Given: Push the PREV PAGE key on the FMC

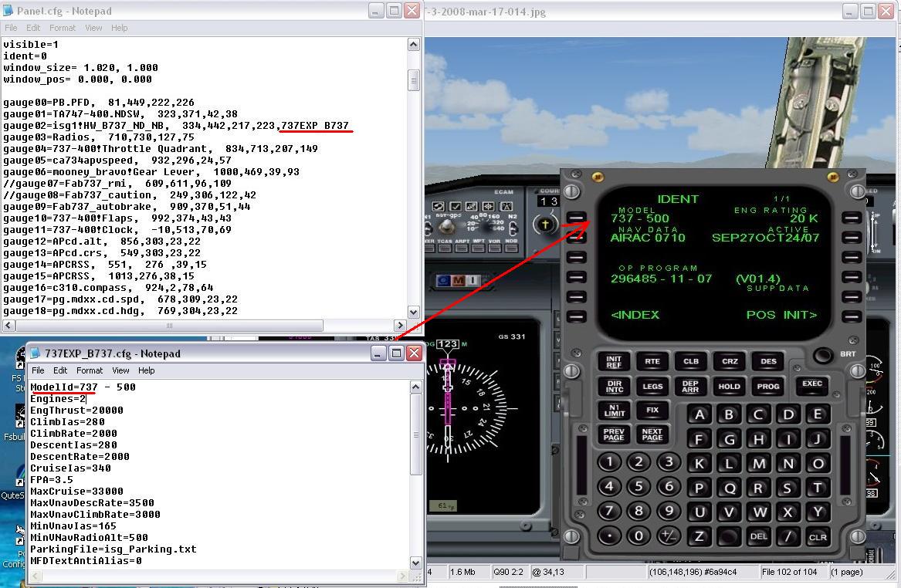Looking at the screenshot, I should [614, 434].
